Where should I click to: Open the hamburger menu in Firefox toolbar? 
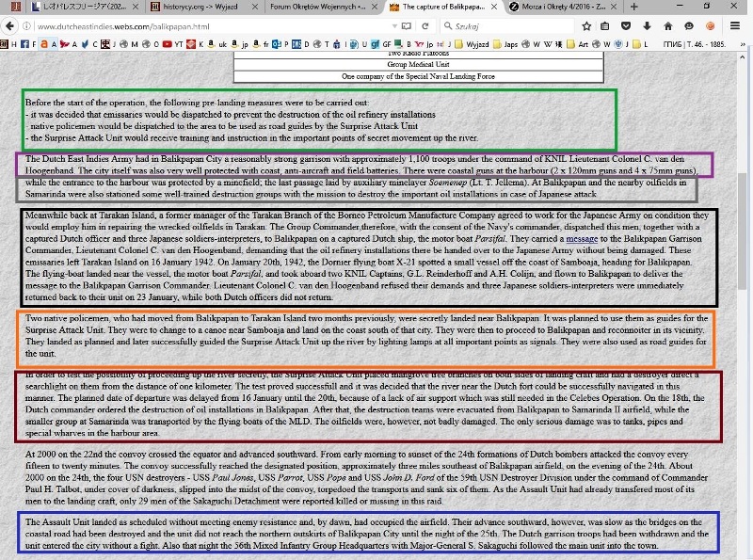[732, 25]
